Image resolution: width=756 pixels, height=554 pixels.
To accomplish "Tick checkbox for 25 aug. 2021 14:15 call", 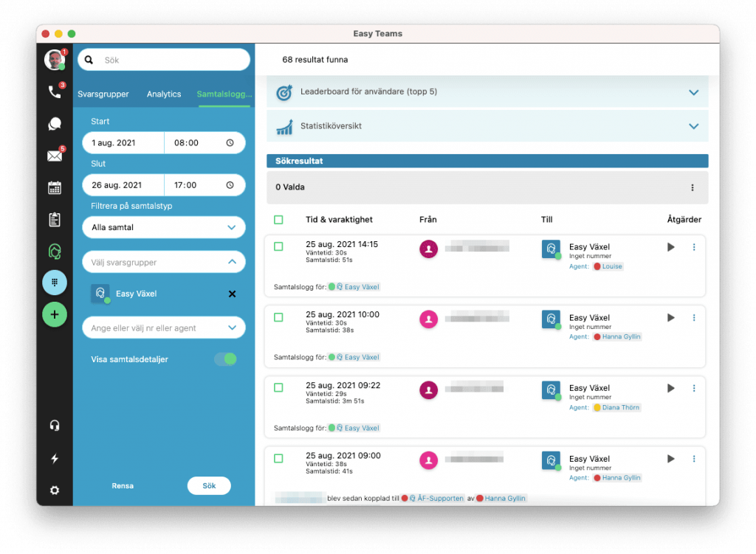I will (x=278, y=246).
